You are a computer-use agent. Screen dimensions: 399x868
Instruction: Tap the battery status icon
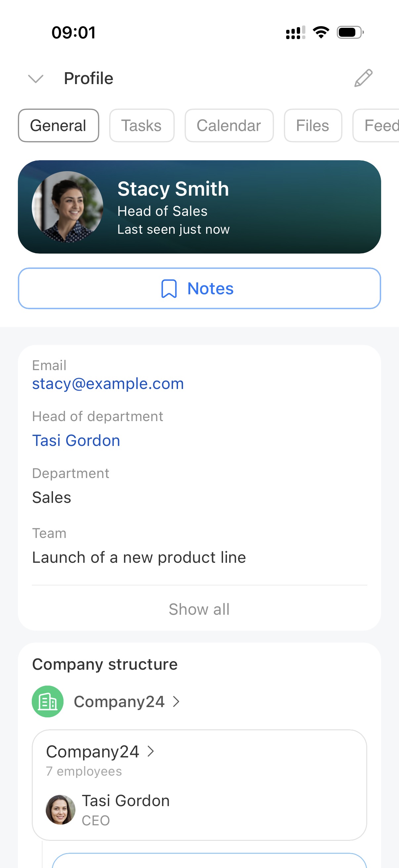(x=350, y=33)
